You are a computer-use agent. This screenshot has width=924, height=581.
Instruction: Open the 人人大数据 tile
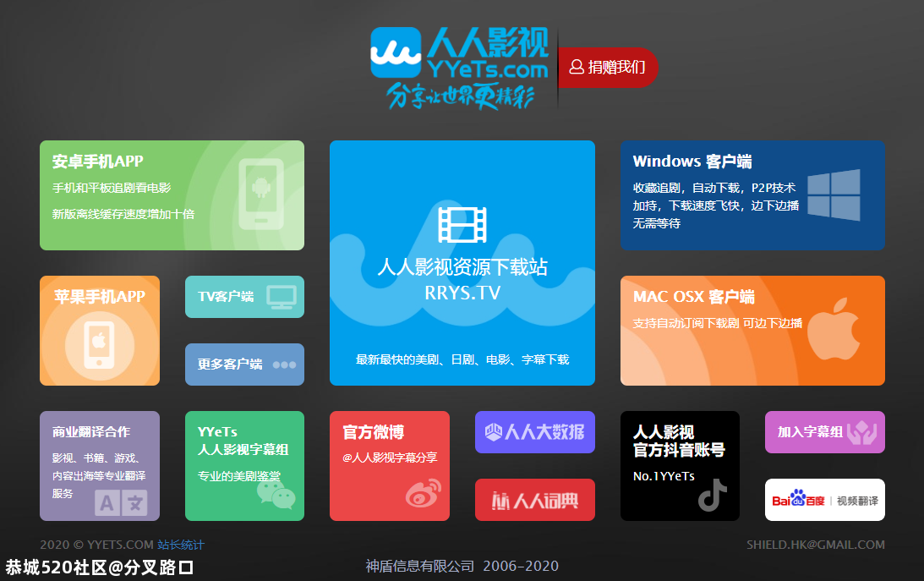(x=535, y=432)
